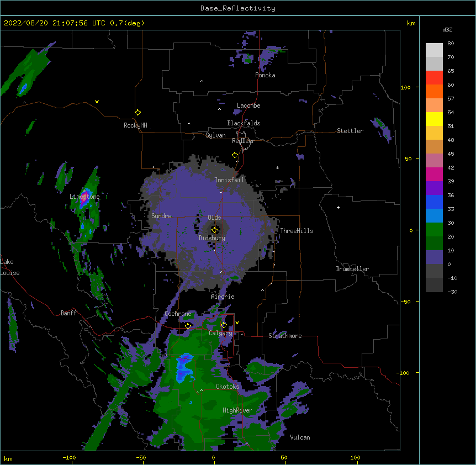The width and height of the screenshot is (476, 465).
Task: Click the -50 tick on the right y-axis
Action: coord(406,302)
